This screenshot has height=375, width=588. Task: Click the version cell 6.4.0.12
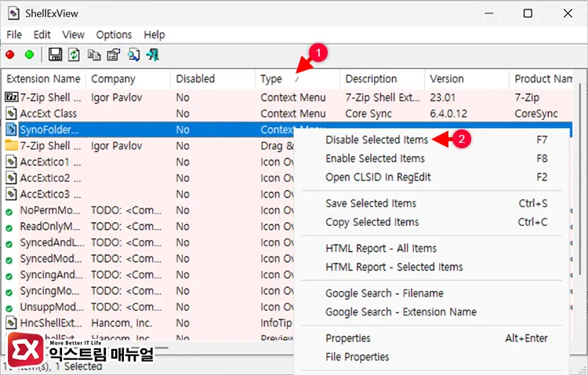pos(448,114)
